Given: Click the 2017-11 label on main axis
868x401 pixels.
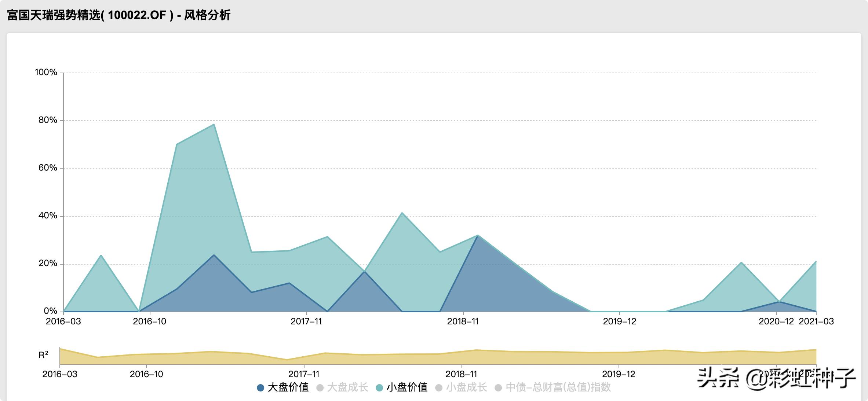Looking at the screenshot, I should click(x=306, y=321).
